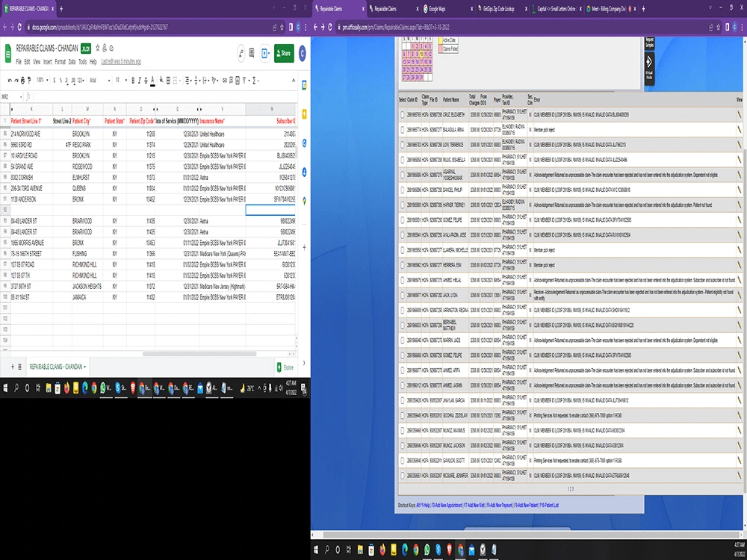
Task: Insert a chart from the toolbar
Action: tap(238, 81)
